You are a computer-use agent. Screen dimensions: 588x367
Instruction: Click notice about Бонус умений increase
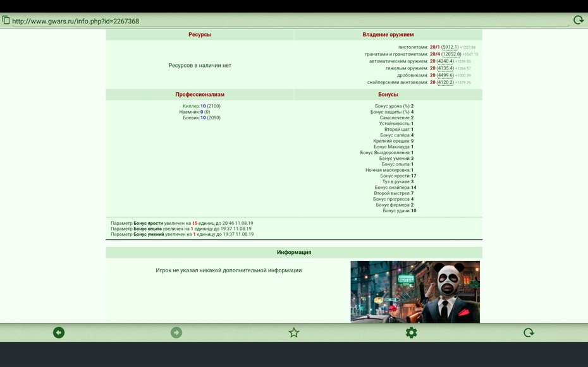click(182, 234)
